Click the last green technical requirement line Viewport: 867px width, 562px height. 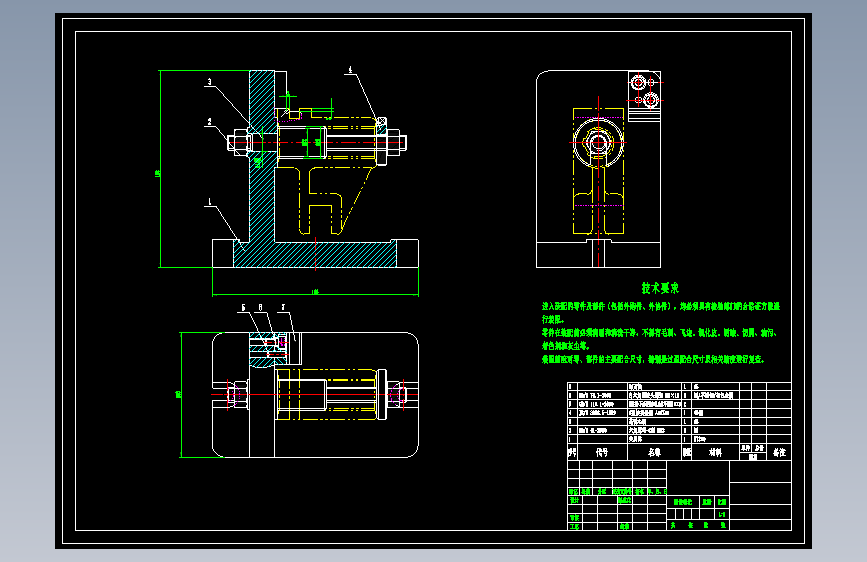[652, 360]
